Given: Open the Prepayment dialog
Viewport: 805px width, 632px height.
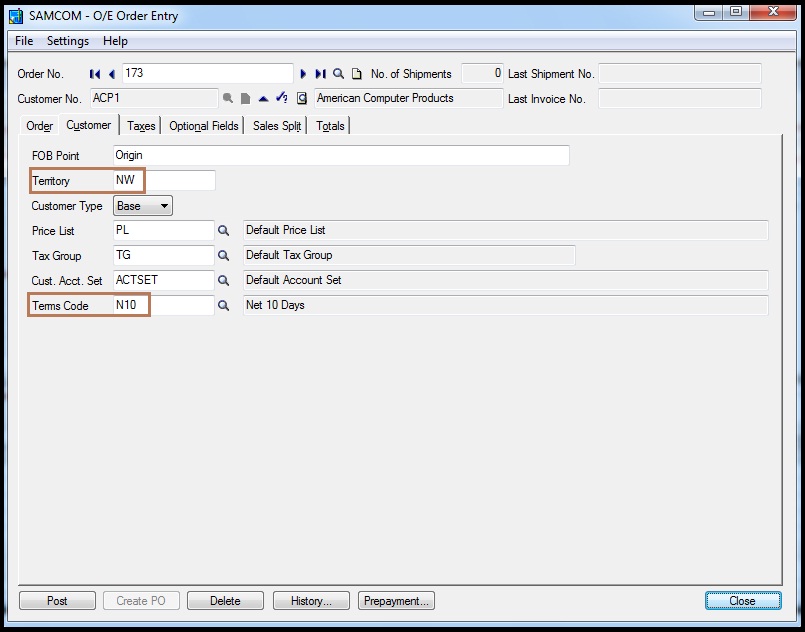Looking at the screenshot, I should [396, 601].
